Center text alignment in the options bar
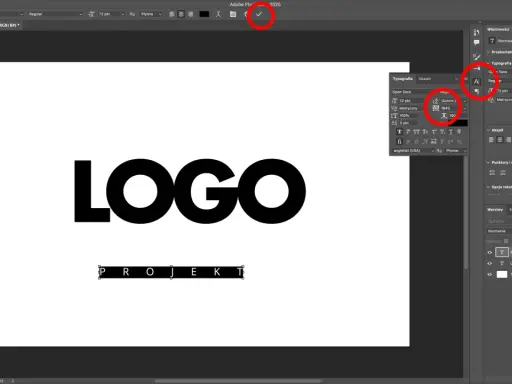The image size is (512, 384). (181, 14)
